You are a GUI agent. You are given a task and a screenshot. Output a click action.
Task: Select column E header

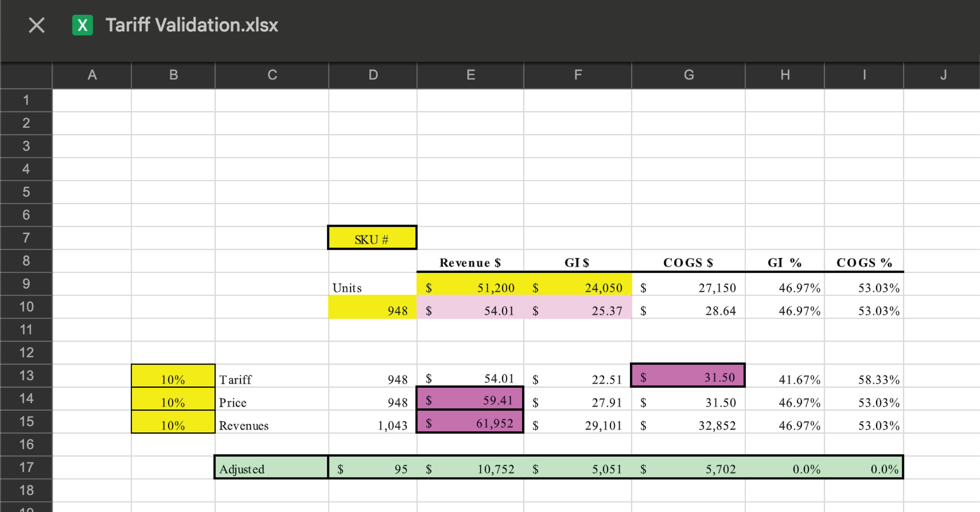coord(470,75)
